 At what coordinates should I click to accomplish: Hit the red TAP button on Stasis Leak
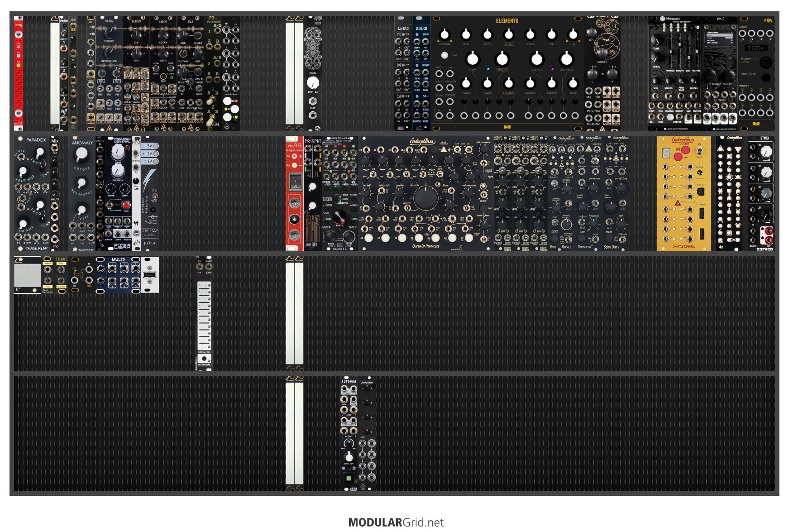coord(126,205)
